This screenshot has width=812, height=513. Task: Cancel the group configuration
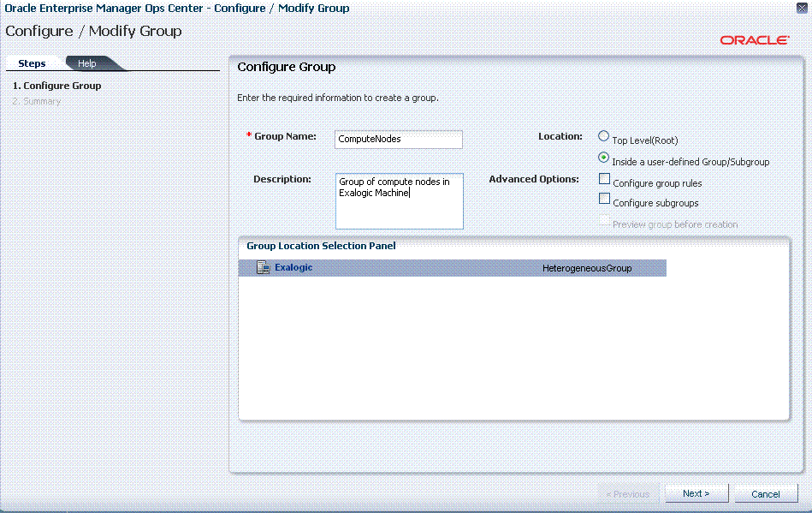coord(766,494)
